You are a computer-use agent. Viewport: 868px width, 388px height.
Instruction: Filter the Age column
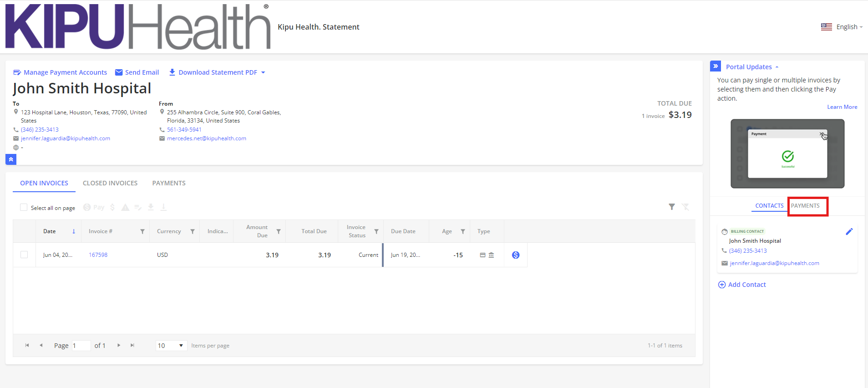[x=463, y=231]
